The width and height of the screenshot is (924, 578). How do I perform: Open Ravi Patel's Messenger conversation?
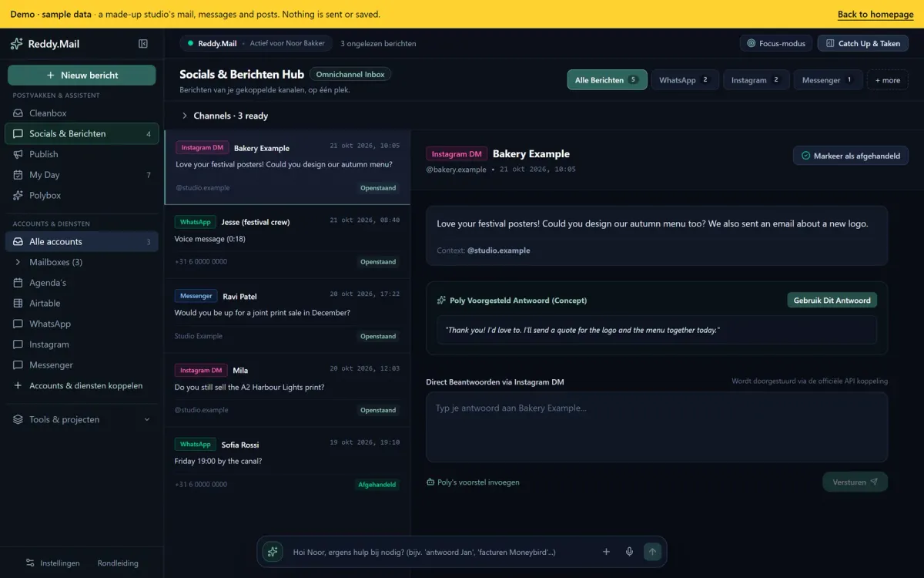point(287,316)
